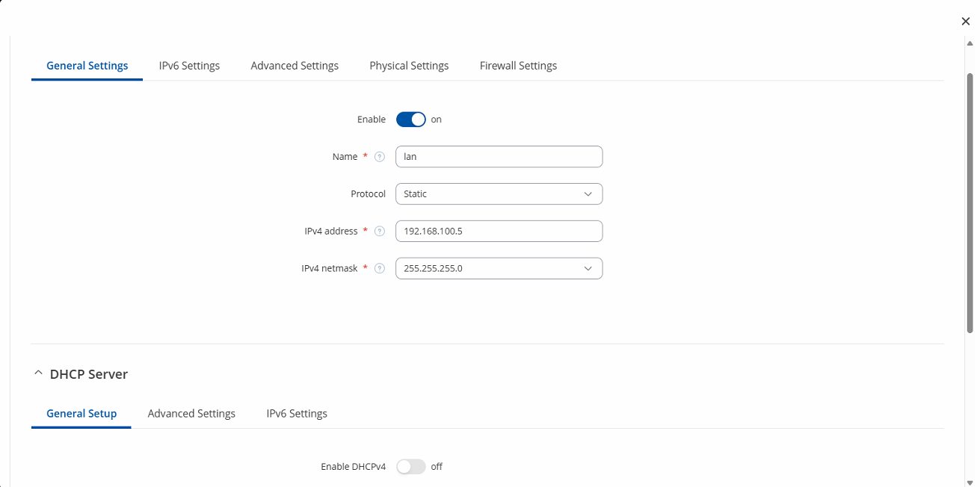The height and width of the screenshot is (487, 980).
Task: Return to the General Settings tab
Action: tap(87, 65)
